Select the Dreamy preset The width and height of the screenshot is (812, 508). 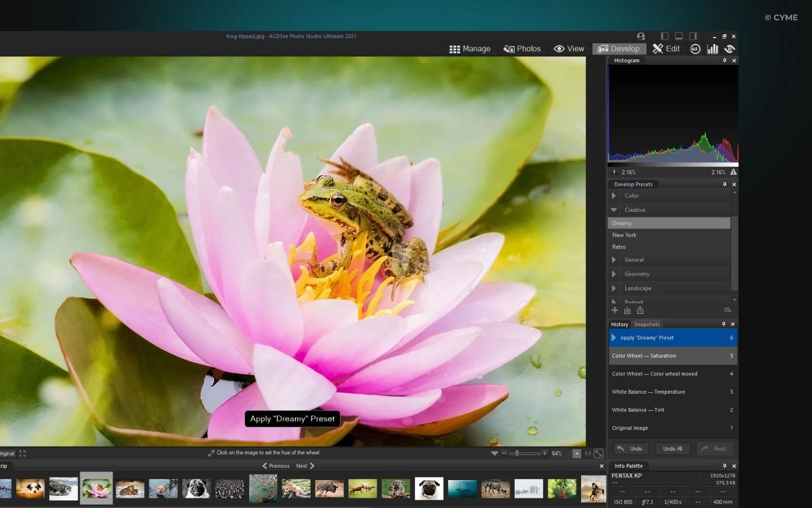coord(669,223)
